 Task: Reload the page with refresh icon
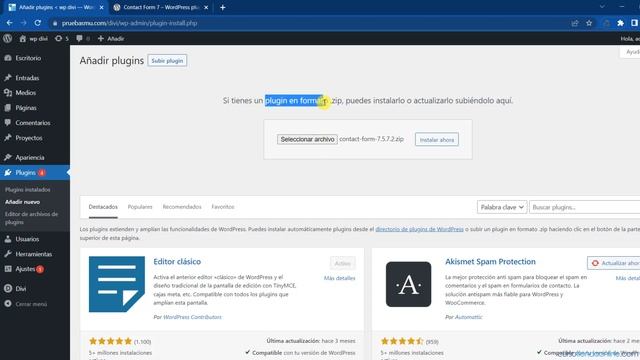point(38,23)
